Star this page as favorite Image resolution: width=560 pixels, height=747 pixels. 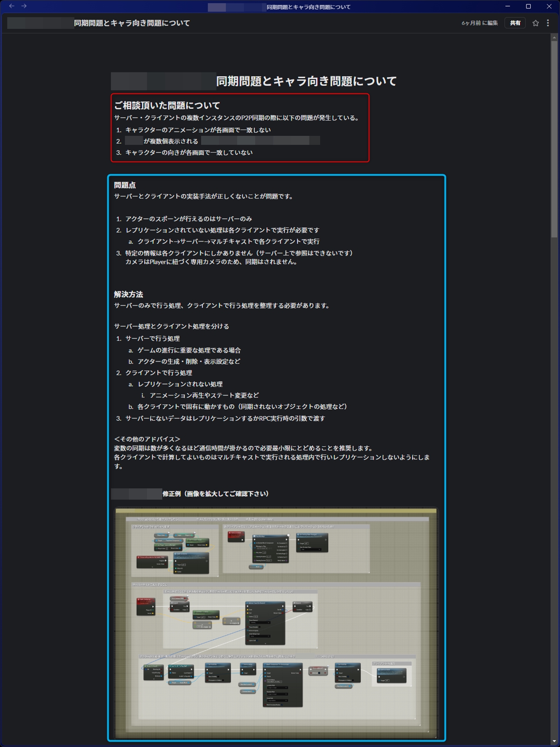pos(536,23)
